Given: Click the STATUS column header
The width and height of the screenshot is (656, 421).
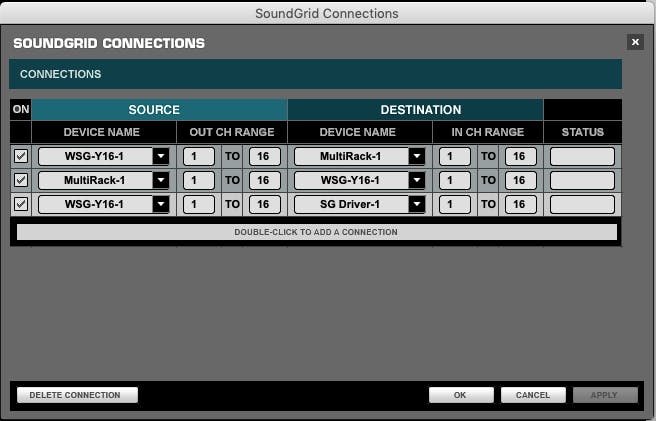Looking at the screenshot, I should [x=582, y=132].
